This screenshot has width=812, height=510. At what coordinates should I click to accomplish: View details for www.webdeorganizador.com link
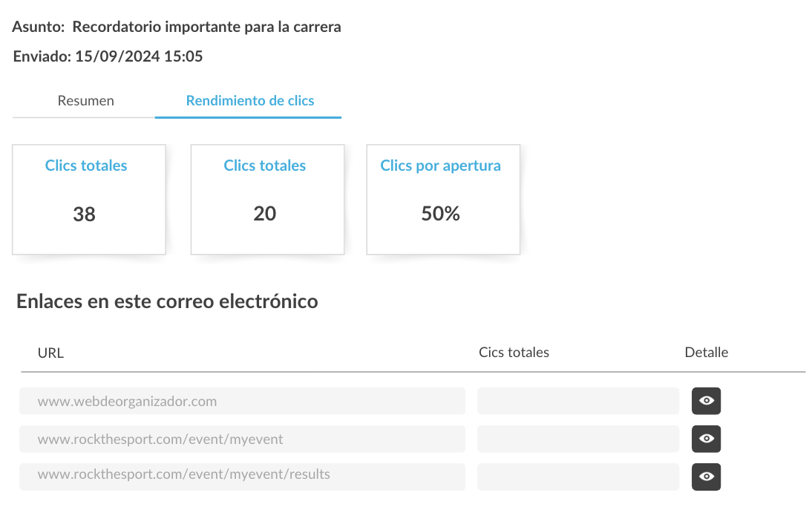pos(706,401)
